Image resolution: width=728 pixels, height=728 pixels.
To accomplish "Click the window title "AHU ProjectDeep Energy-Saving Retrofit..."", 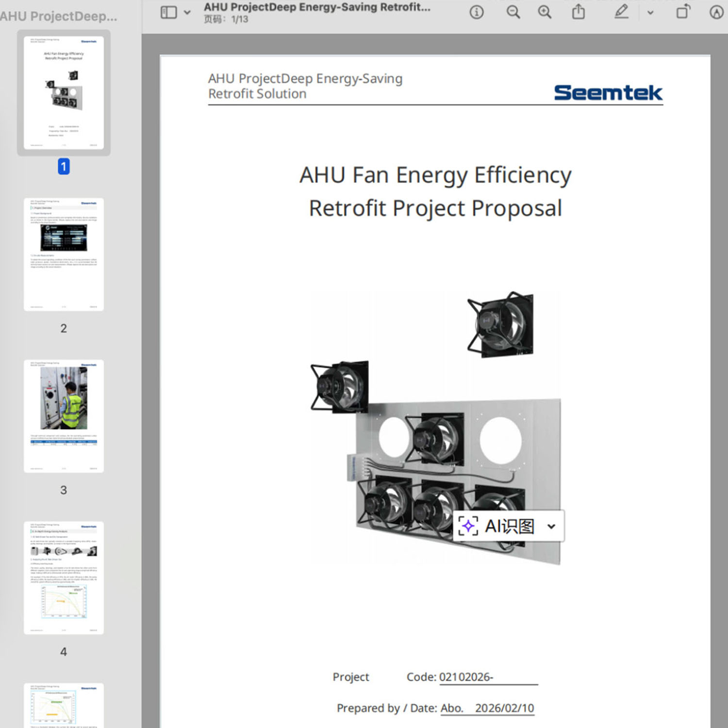I will (317, 7).
